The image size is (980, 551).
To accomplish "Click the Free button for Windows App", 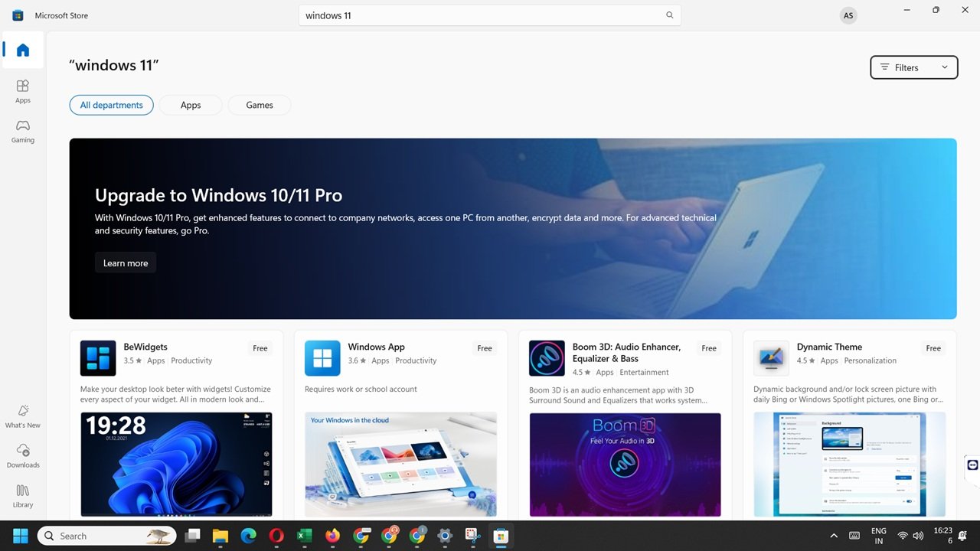I will (x=485, y=348).
